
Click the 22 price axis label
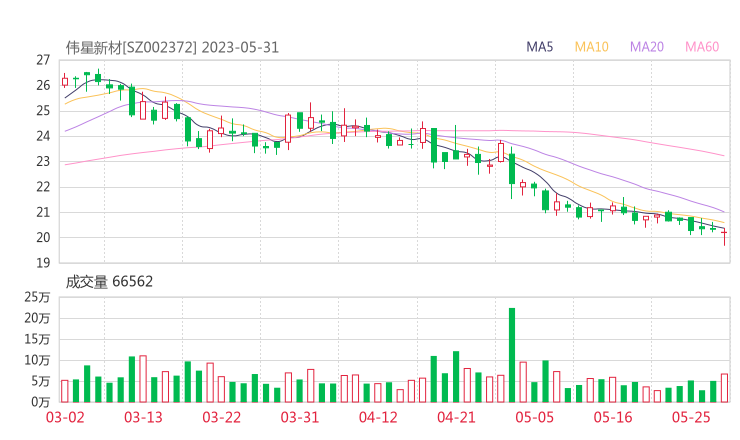click(x=43, y=187)
